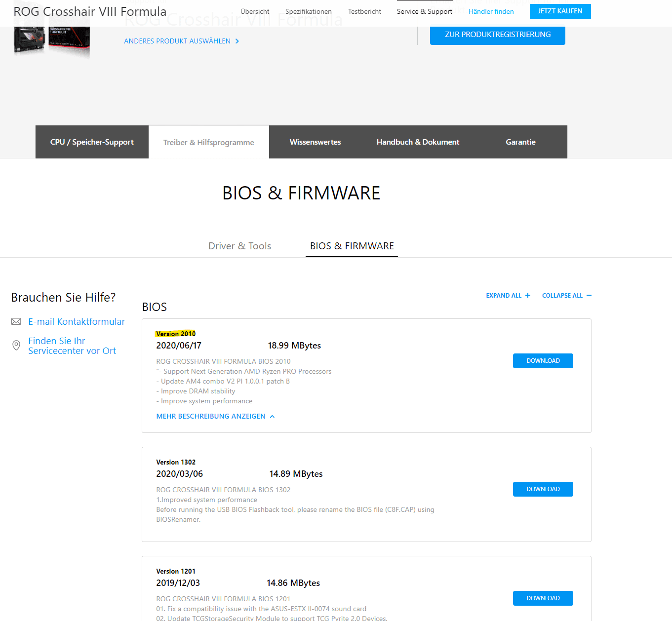The width and height of the screenshot is (672, 621).
Task: Click the highlighted Version 2010 label
Action: tap(176, 334)
